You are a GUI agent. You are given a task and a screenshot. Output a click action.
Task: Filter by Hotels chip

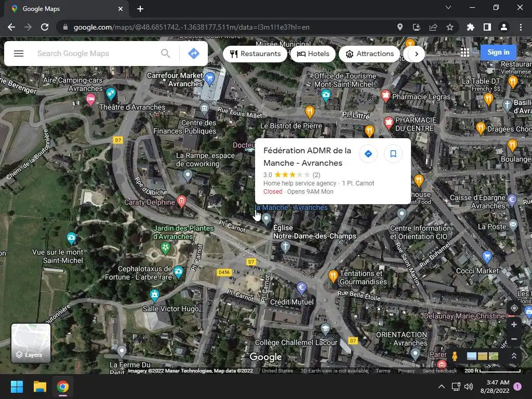click(313, 54)
